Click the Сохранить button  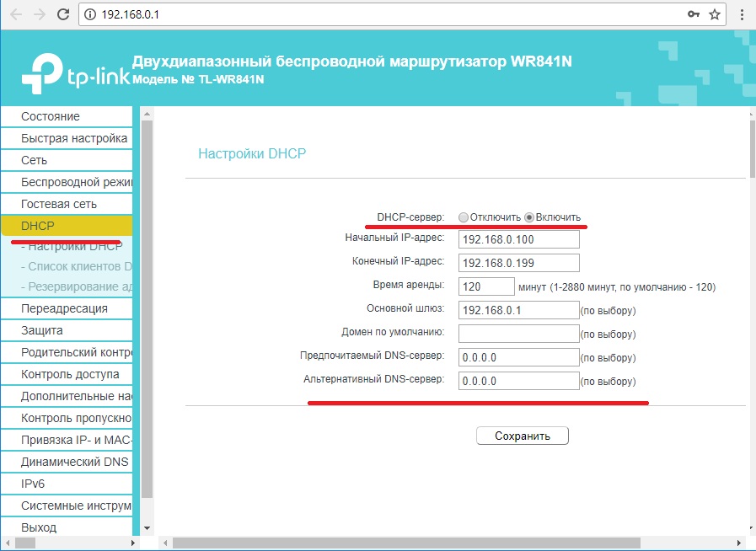click(x=524, y=436)
